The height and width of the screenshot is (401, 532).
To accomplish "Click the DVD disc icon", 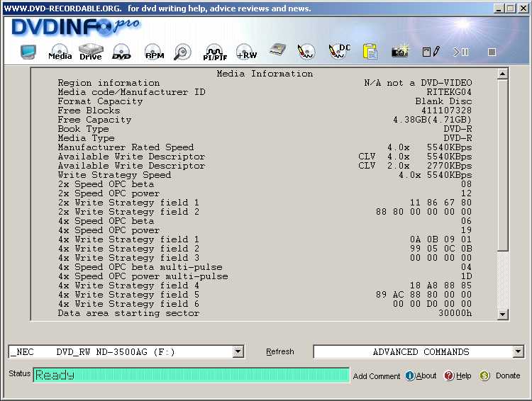I will coord(121,52).
